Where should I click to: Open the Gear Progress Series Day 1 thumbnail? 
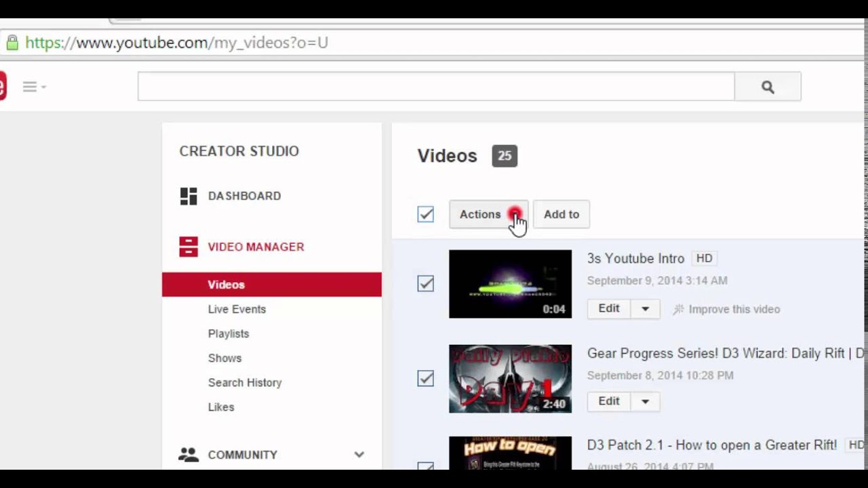coord(510,379)
